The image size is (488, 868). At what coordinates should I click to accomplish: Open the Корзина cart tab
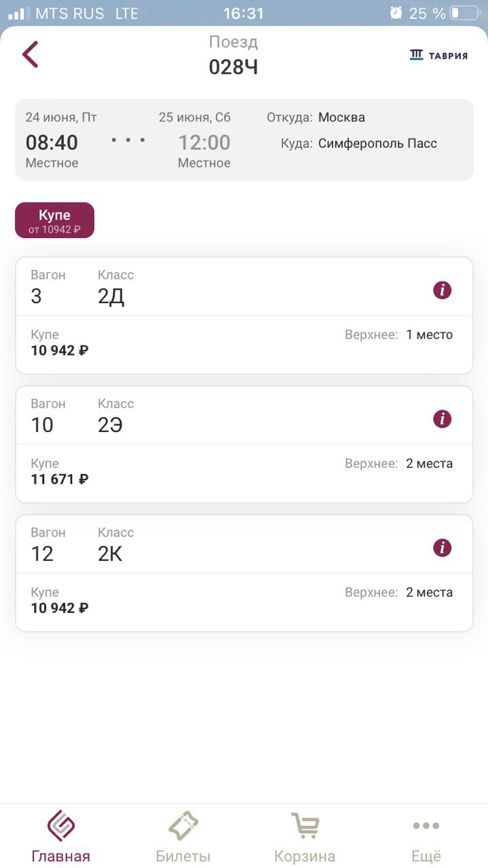305,836
